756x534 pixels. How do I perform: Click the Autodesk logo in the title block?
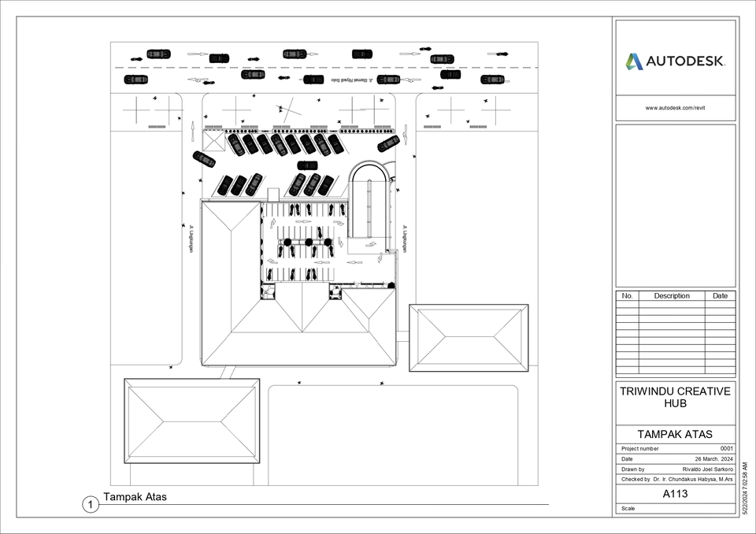point(675,61)
